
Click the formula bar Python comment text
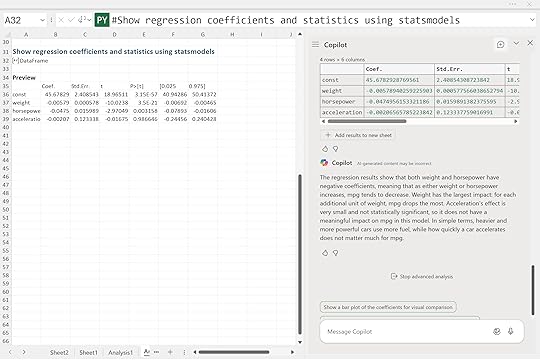point(286,20)
